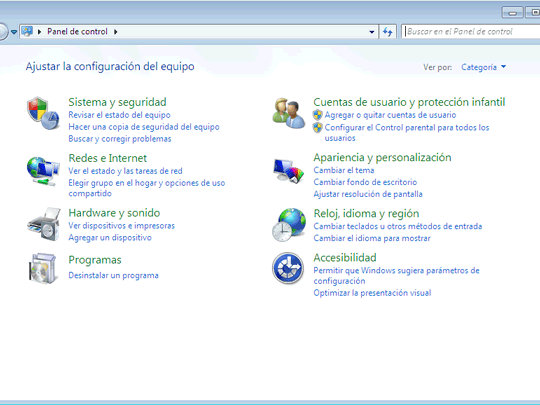Click the window minimize button
540x405 pixels.
coord(512,13)
